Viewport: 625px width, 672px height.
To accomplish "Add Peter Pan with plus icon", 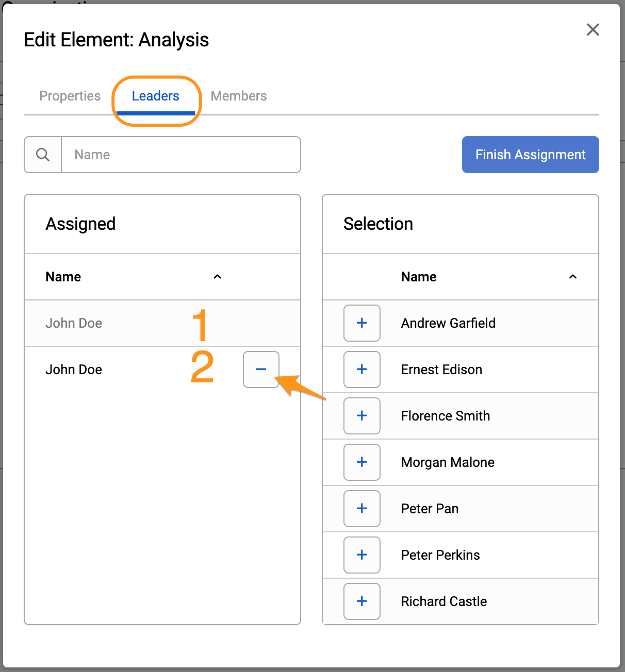I will [x=362, y=509].
